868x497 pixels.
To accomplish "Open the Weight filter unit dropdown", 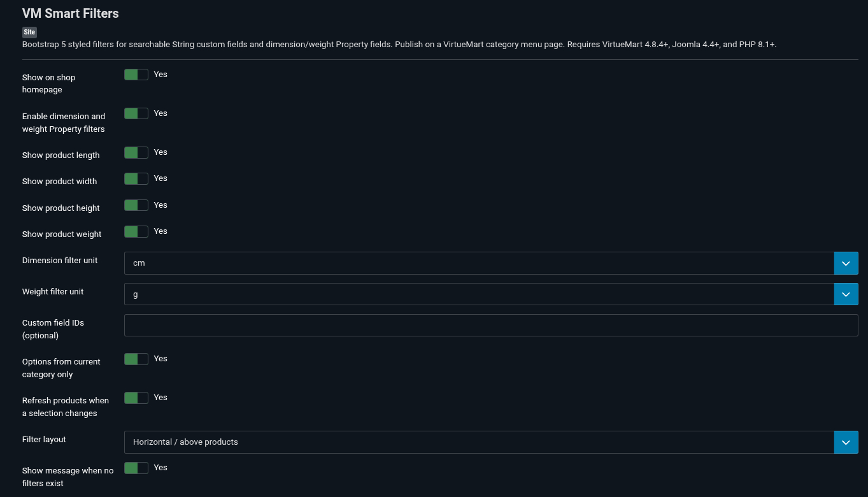I will coord(491,294).
